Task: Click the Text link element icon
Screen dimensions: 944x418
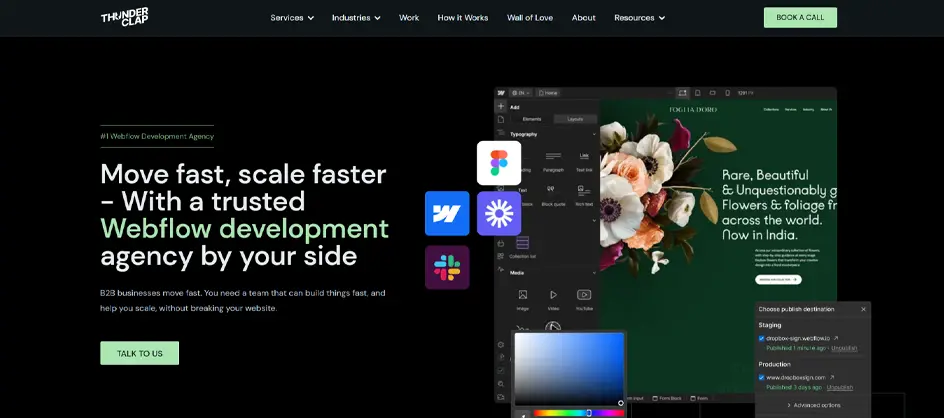Action: click(584, 156)
